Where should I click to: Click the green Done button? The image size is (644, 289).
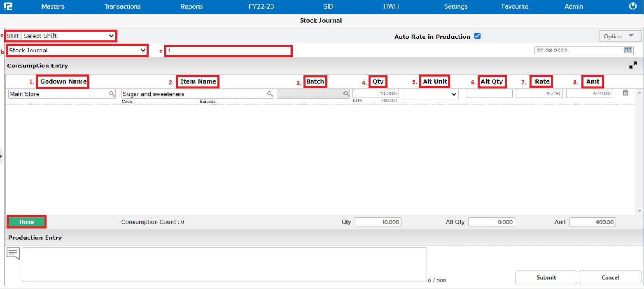click(x=27, y=222)
